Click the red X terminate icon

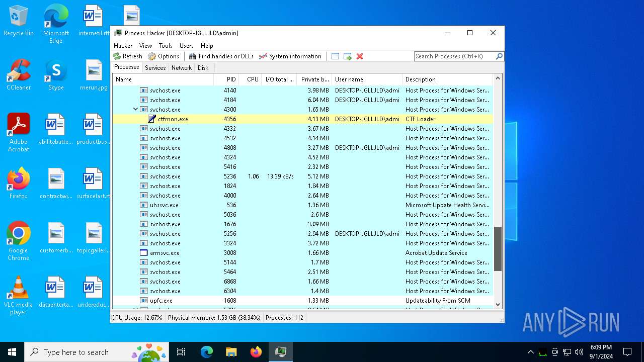click(360, 56)
